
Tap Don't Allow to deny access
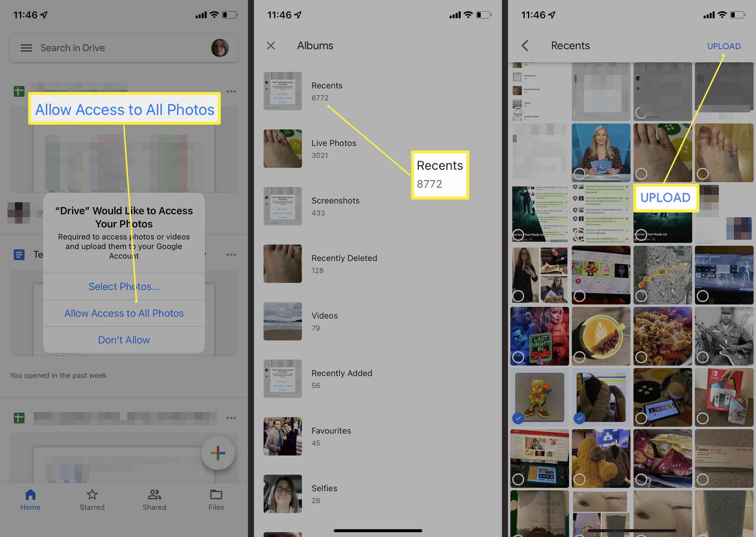124,340
